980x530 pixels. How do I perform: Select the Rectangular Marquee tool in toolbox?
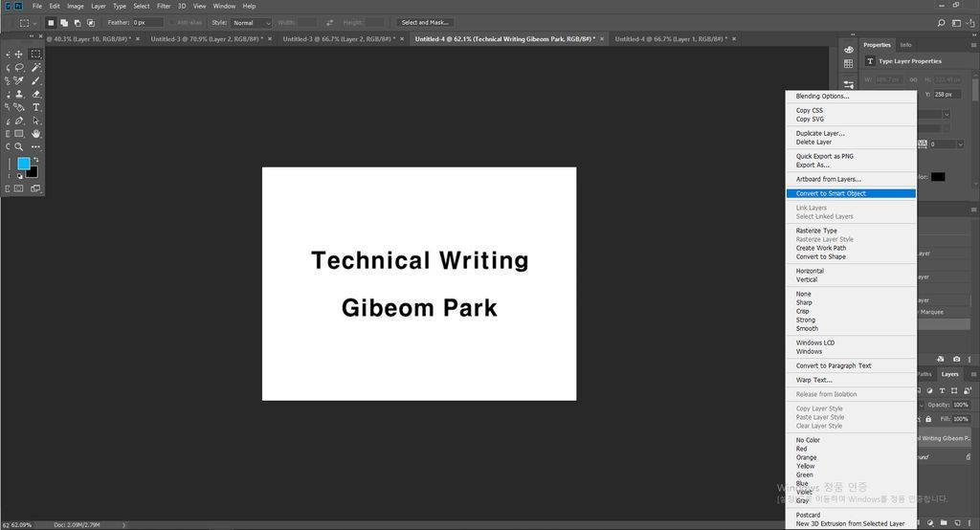(35, 55)
